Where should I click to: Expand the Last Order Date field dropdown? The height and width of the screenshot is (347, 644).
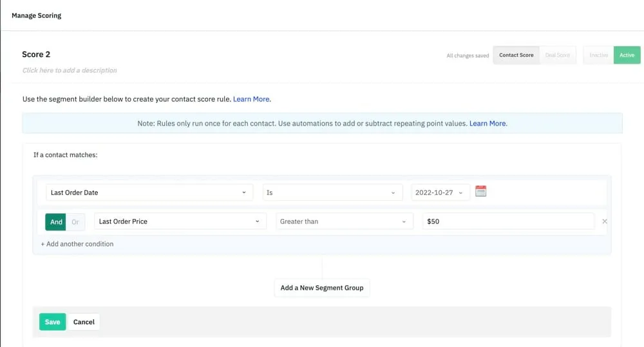coord(147,192)
